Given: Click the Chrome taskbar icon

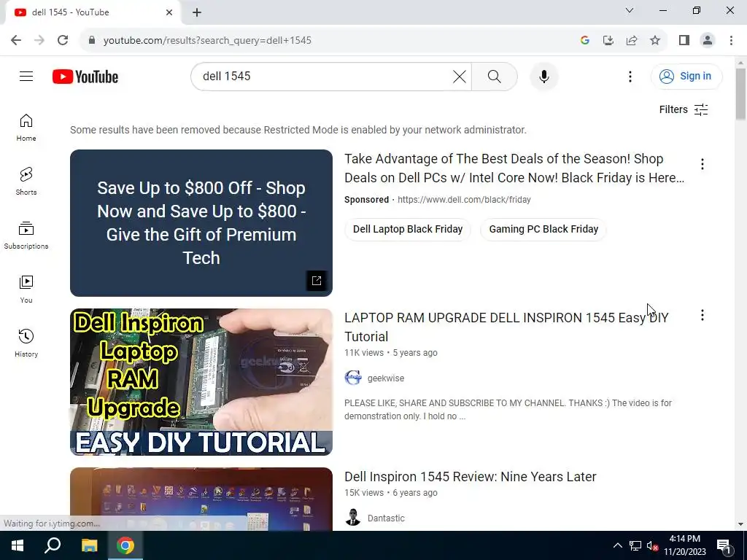Looking at the screenshot, I should click(x=125, y=545).
